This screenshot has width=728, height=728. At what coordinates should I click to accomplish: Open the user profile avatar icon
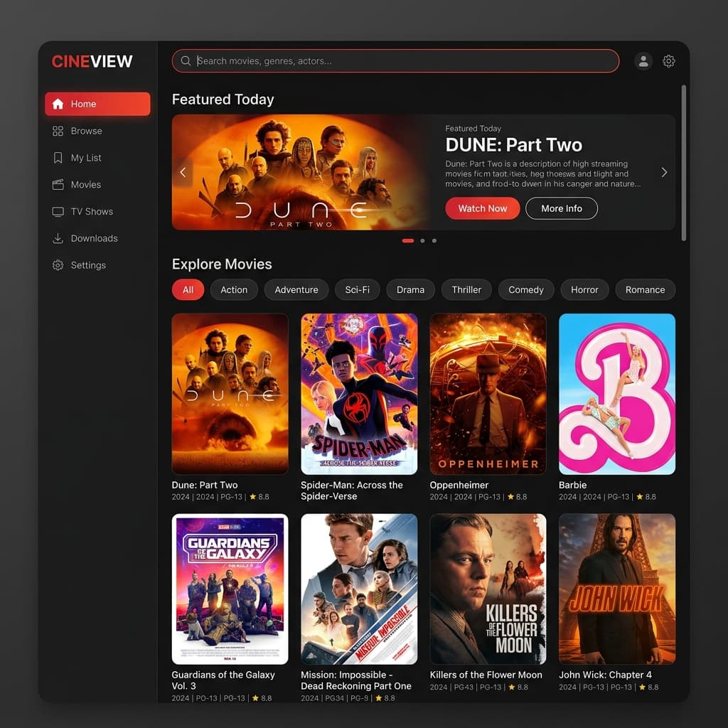(643, 61)
